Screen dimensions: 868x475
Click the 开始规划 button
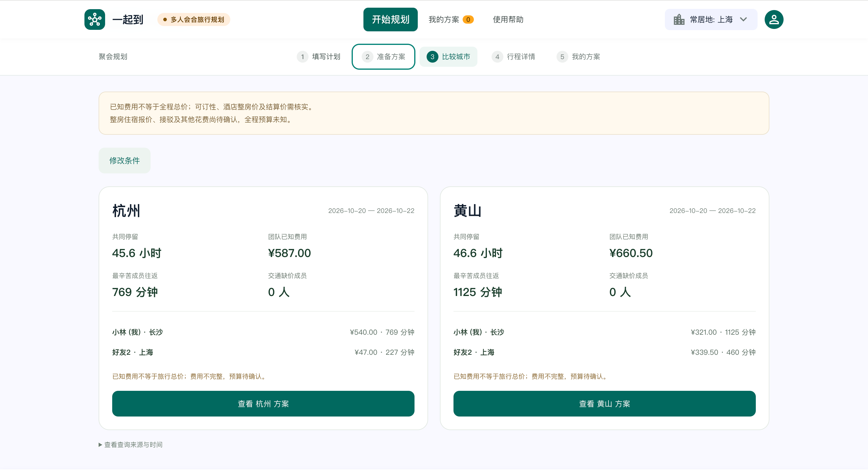[x=390, y=19]
